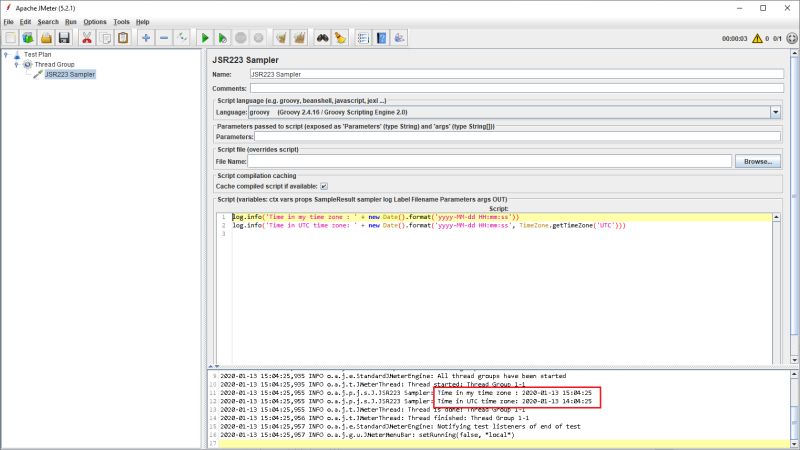800x450 pixels.
Task: Click the Parameters input field
Action: point(517,137)
